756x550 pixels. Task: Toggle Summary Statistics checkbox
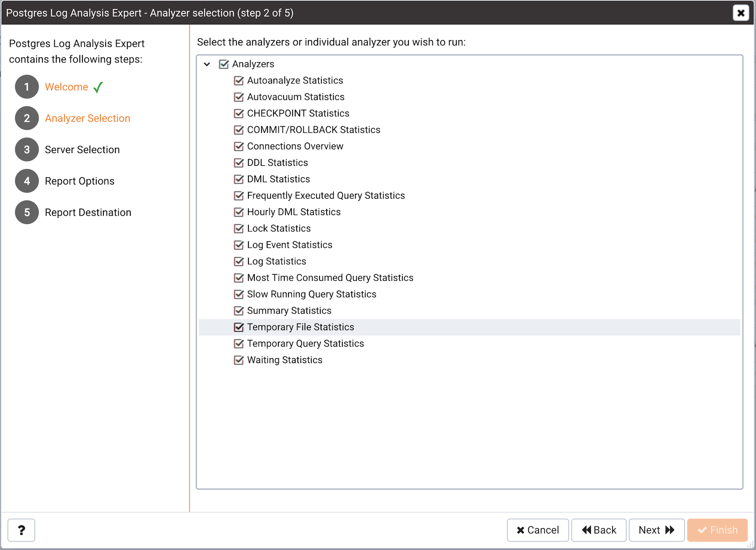click(x=239, y=311)
